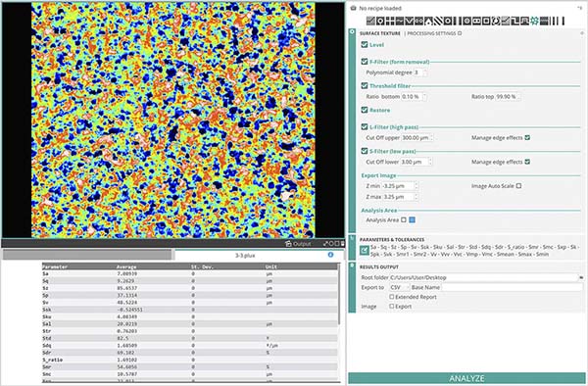Screen dimensions: 588x386
Task: Select the diagonal stripes icon in toolbar
Action: click(x=438, y=21)
